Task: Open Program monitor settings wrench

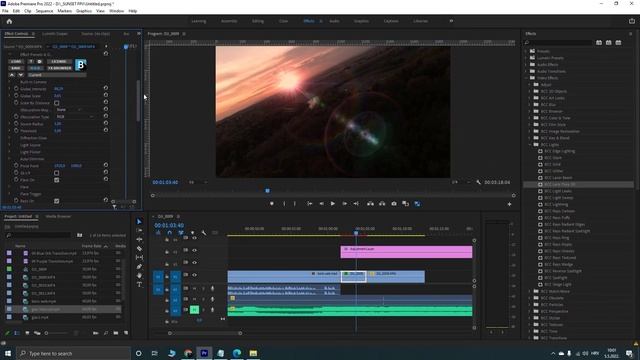Action: click(x=478, y=182)
